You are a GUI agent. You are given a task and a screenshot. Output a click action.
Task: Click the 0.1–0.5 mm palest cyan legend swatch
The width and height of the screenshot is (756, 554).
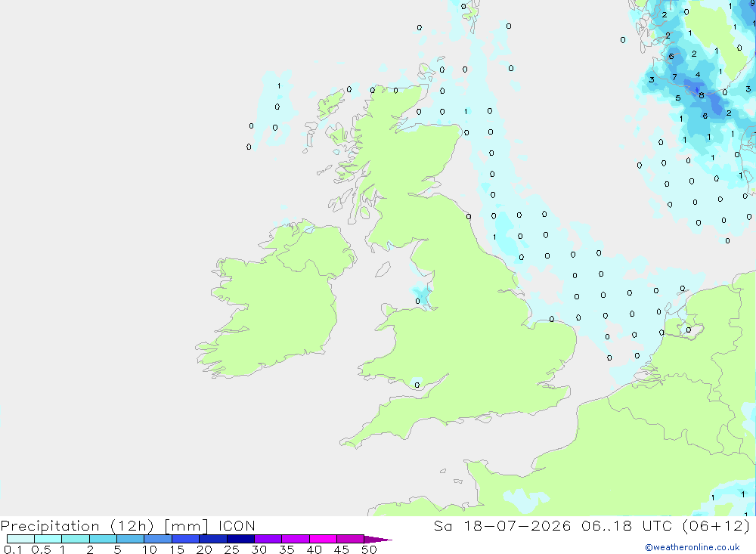point(20,539)
